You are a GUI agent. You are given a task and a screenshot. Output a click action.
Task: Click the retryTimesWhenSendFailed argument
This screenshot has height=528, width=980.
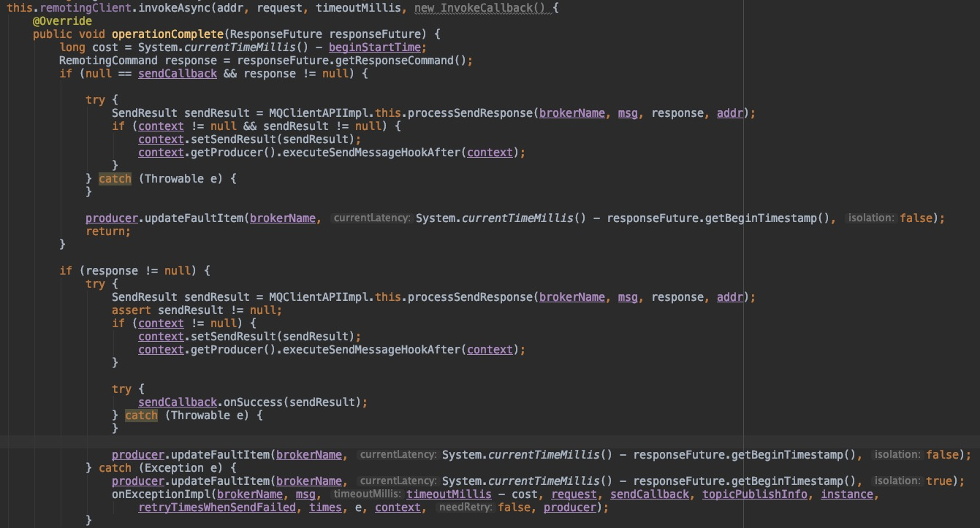coord(217,508)
